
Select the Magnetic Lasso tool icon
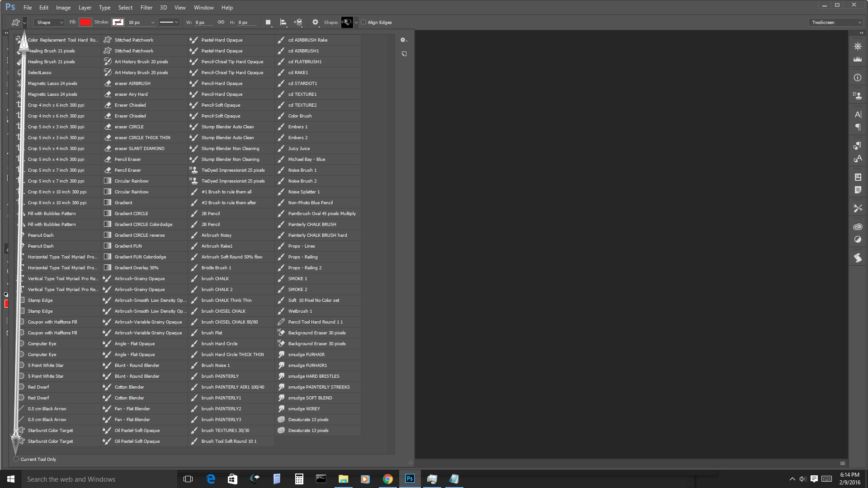point(19,84)
